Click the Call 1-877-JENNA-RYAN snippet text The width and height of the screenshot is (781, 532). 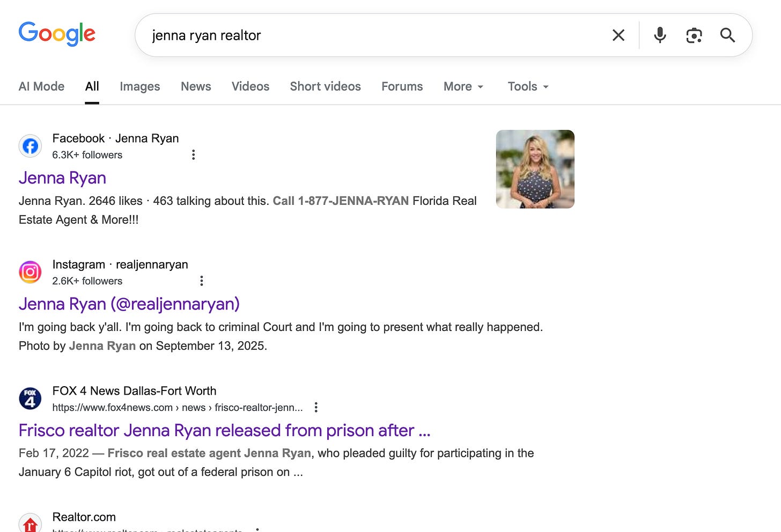click(x=341, y=201)
